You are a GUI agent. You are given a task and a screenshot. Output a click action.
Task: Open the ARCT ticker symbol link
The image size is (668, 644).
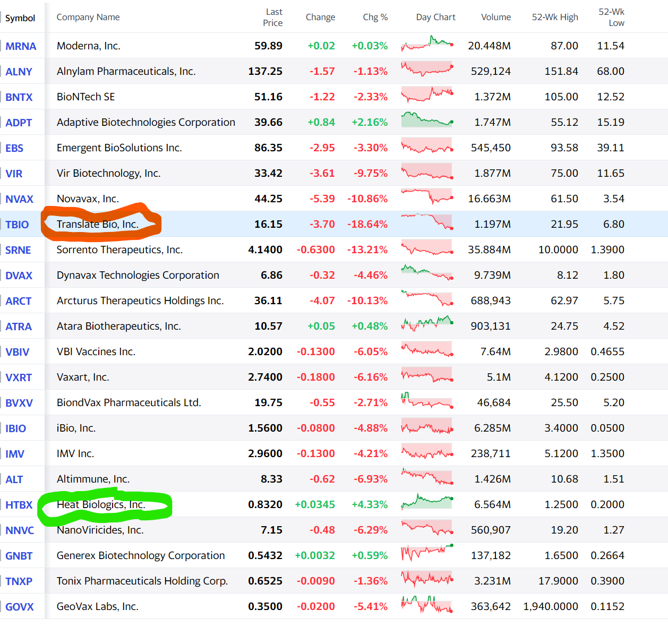click(x=19, y=301)
